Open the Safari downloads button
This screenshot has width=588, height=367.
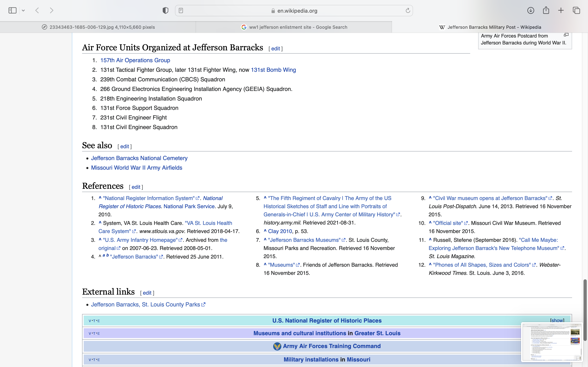pyautogui.click(x=530, y=10)
